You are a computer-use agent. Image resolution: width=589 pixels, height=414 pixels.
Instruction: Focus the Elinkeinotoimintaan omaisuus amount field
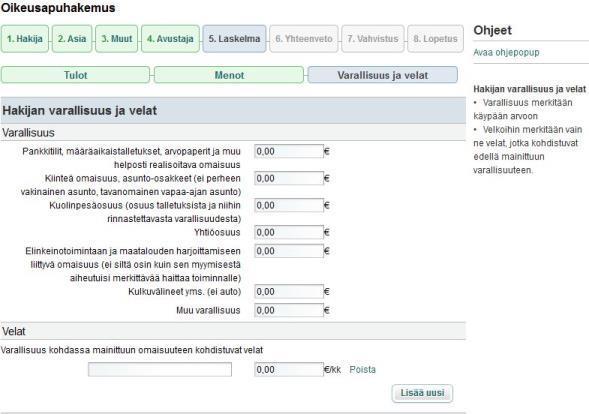(x=289, y=251)
